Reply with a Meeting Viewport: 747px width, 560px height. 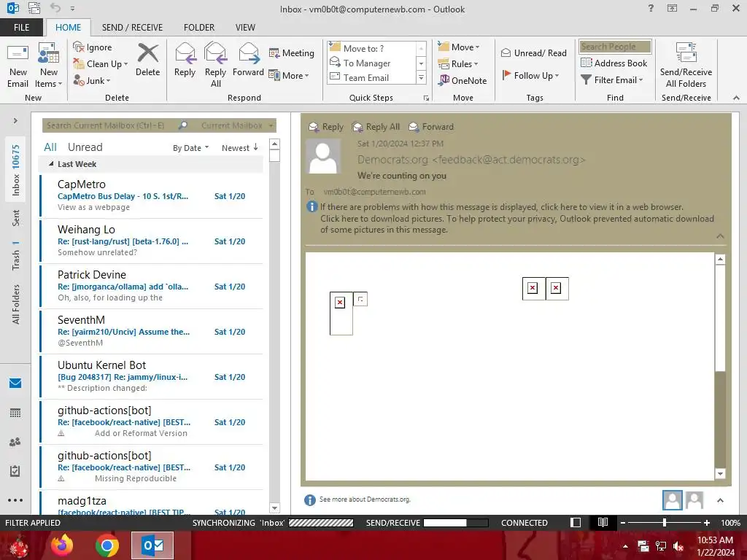pos(292,52)
